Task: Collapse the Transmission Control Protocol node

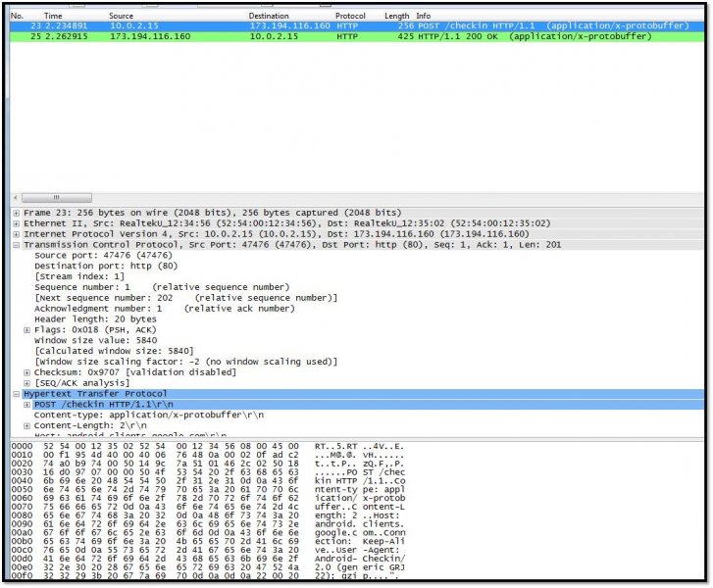Action: (x=17, y=245)
